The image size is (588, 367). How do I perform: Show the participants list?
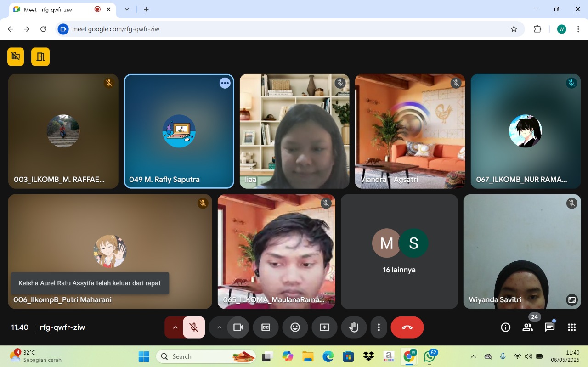click(527, 327)
